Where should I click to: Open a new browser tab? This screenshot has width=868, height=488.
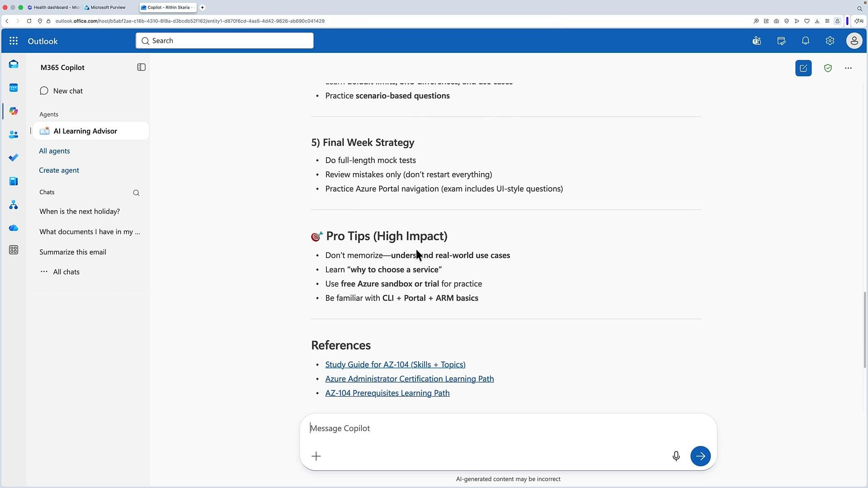pyautogui.click(x=203, y=7)
